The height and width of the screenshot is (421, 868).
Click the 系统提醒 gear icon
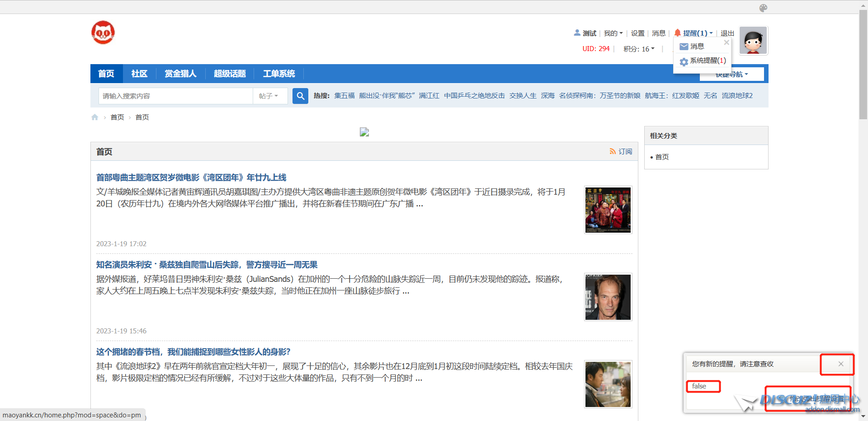[684, 61]
